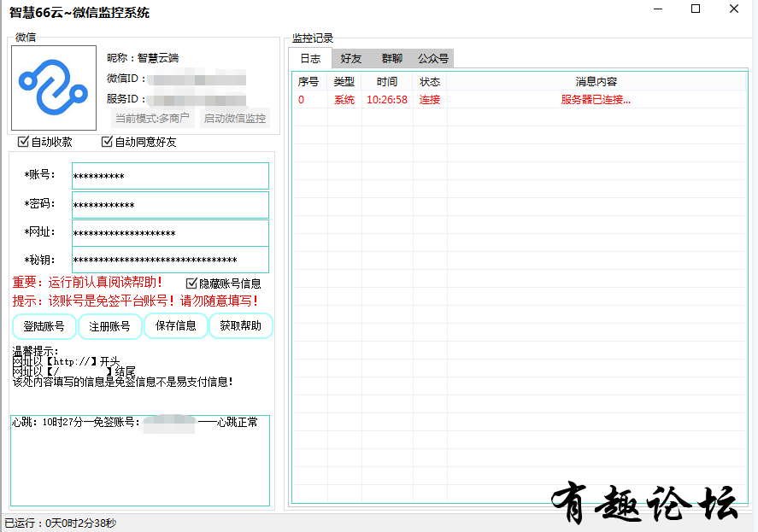Open the 群聊 tab
The height and width of the screenshot is (532, 758).
[x=391, y=58]
